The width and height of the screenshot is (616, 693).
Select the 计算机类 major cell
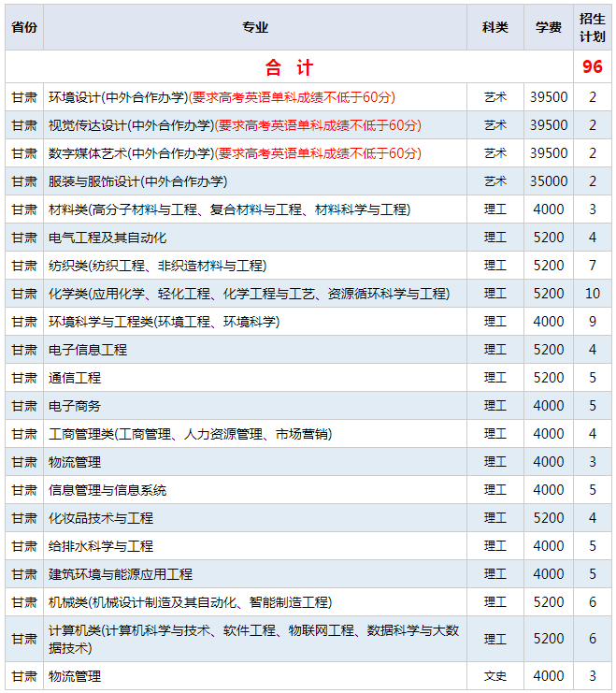pos(255,639)
